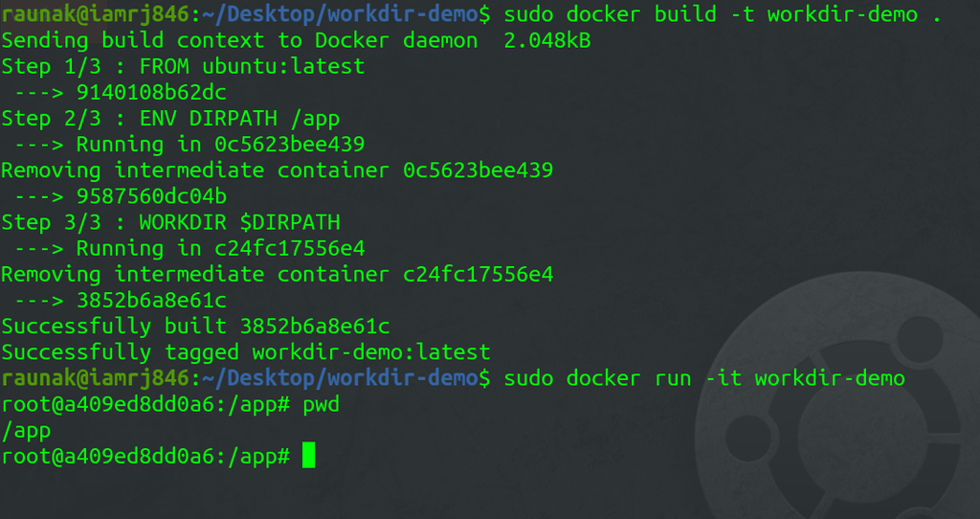Screen dimensions: 980x519
Task: Click the image ID 9140108b62dc
Action: click(151, 93)
